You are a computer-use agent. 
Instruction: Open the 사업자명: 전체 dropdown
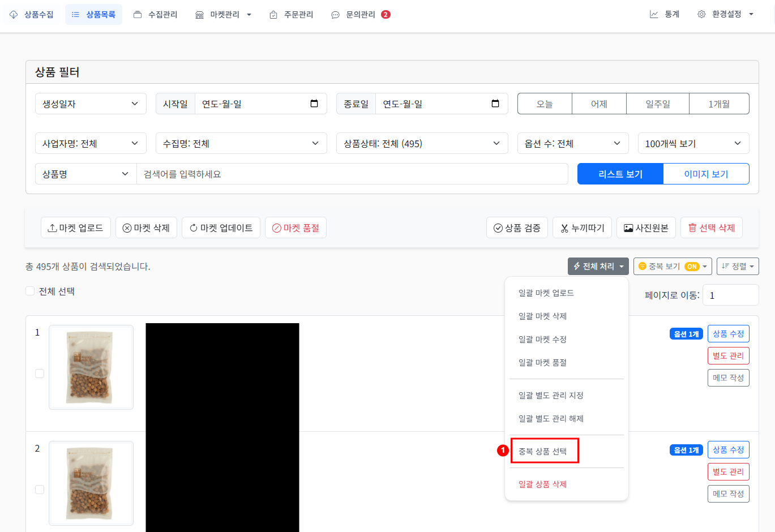click(x=91, y=143)
